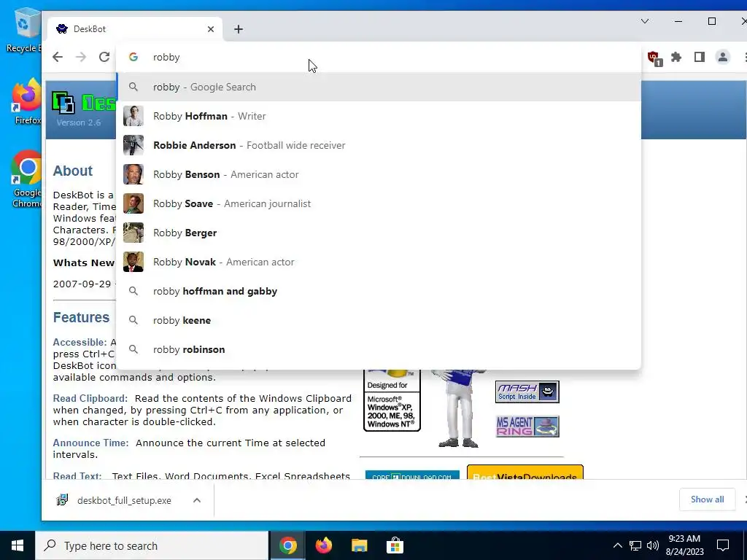Click the volume speaker icon
The image size is (747, 560).
click(653, 545)
